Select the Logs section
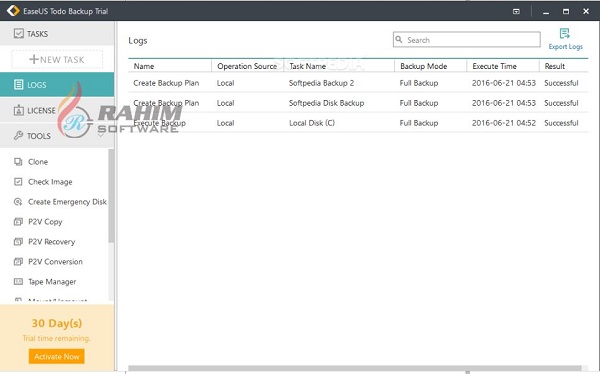 57,85
